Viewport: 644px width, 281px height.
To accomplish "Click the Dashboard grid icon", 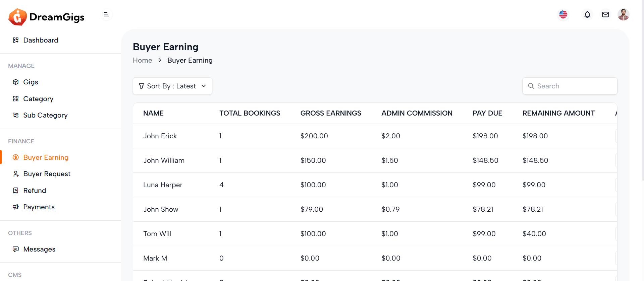I will click(x=16, y=40).
